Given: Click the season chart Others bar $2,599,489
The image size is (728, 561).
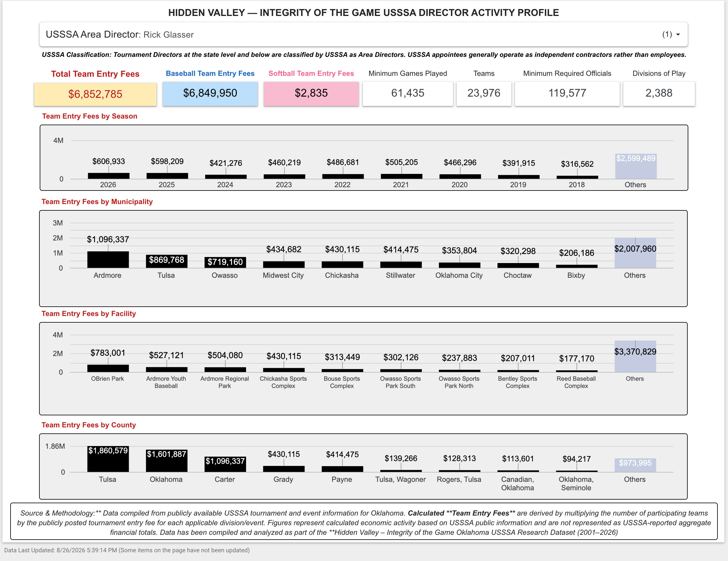Looking at the screenshot, I should [x=636, y=166].
